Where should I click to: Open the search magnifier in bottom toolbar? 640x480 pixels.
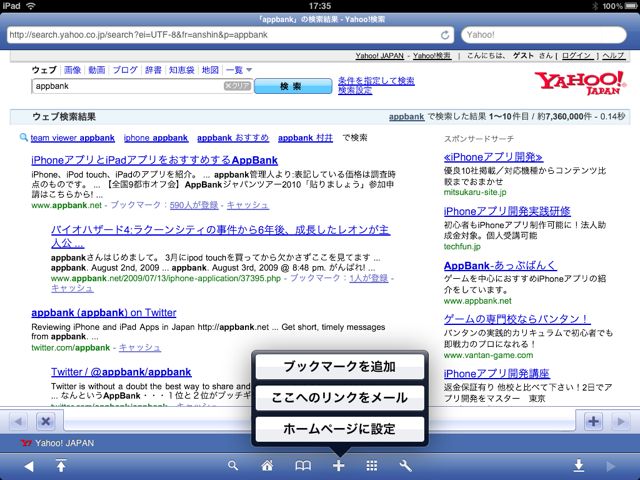233,466
